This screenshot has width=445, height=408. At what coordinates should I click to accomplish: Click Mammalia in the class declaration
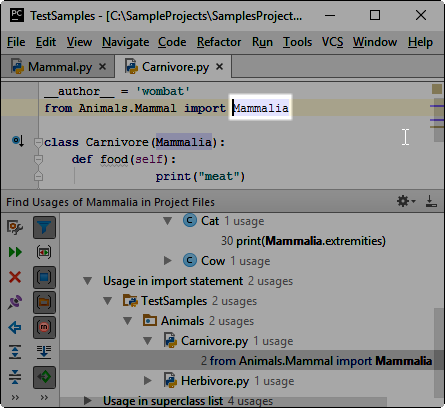tap(184, 142)
